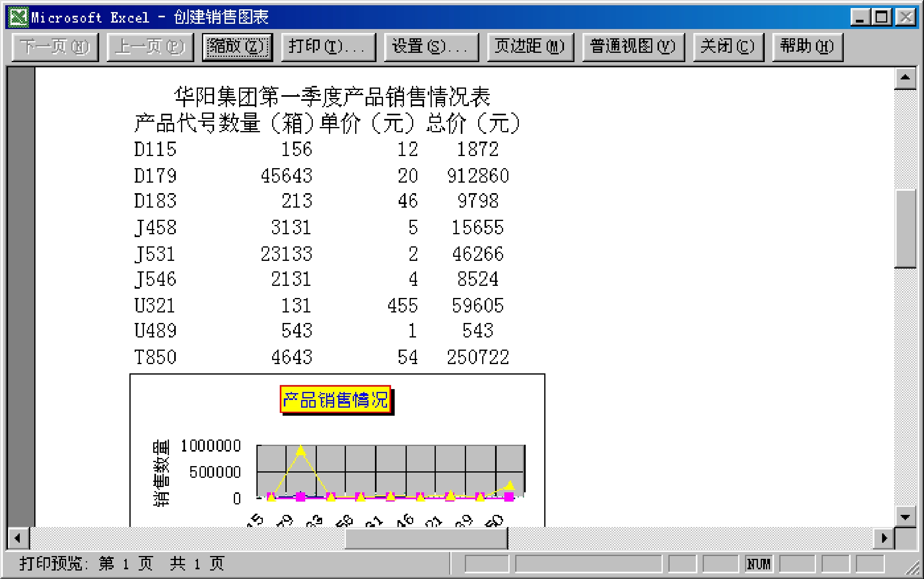Click the 上一页(P) previous page button
This screenshot has width=924, height=579.
[150, 47]
